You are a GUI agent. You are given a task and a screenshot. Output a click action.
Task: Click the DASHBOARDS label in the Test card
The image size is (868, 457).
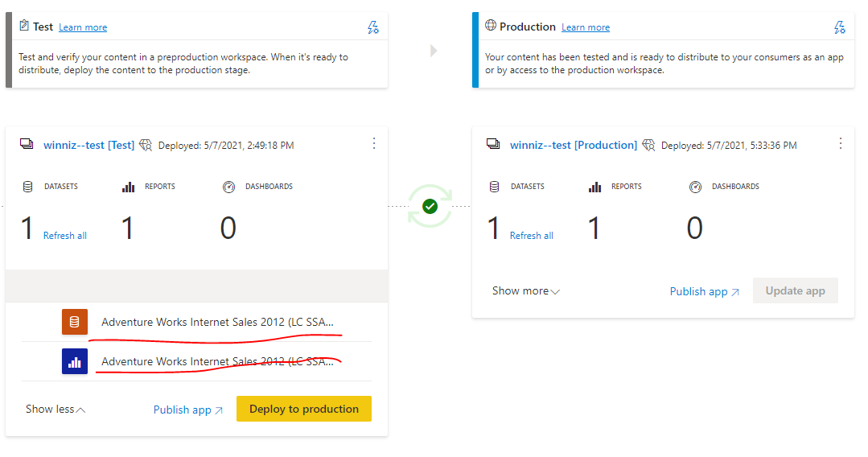click(269, 187)
